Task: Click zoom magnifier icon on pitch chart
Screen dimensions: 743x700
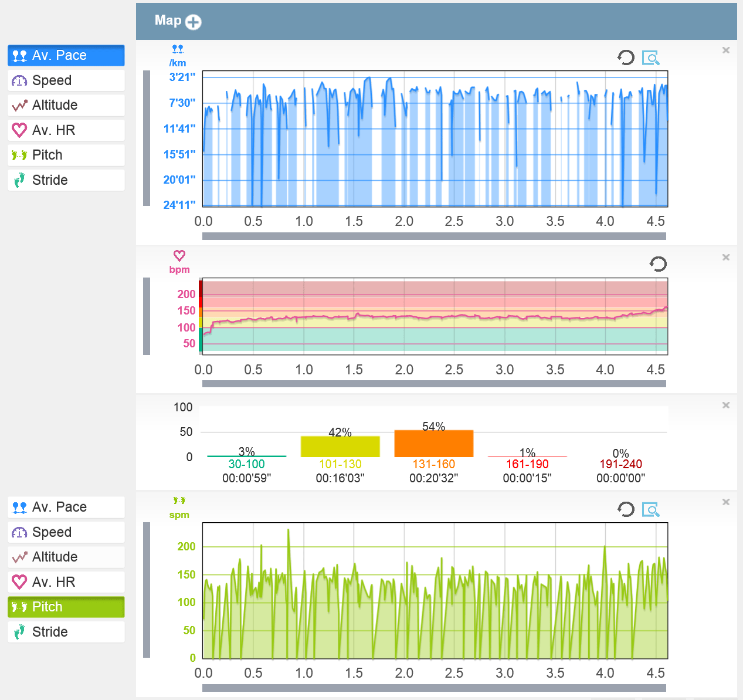Action: [650, 509]
